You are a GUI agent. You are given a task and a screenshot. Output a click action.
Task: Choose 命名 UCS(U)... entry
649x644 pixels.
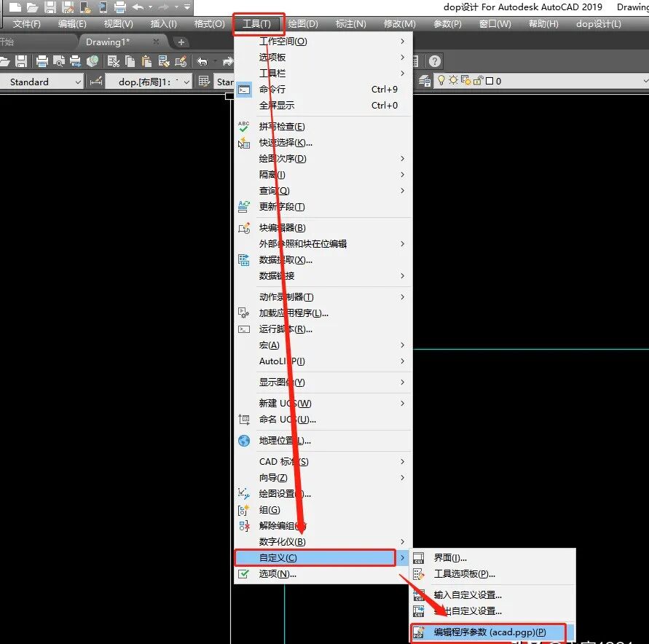click(x=323, y=420)
